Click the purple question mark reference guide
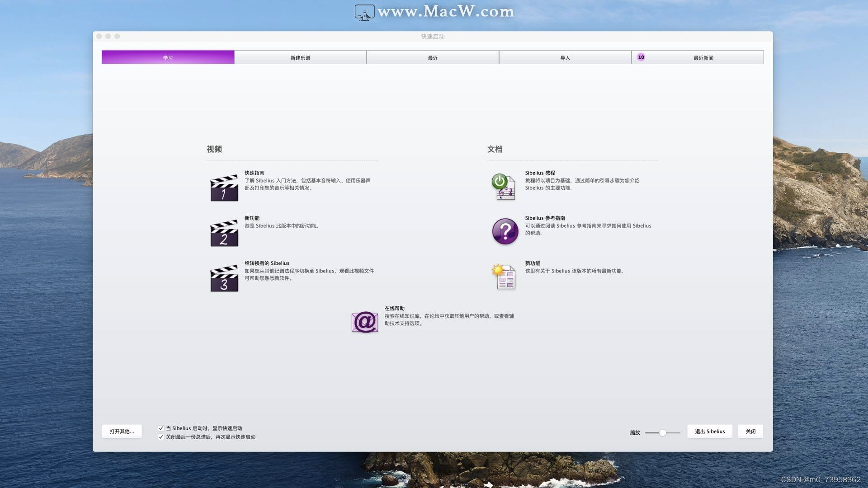 505,231
